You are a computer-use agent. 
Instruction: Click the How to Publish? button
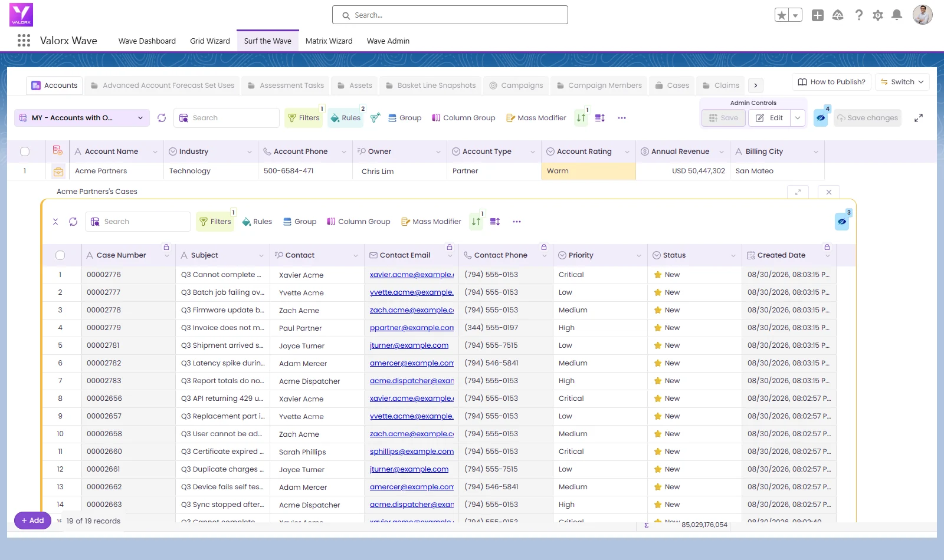[831, 82]
